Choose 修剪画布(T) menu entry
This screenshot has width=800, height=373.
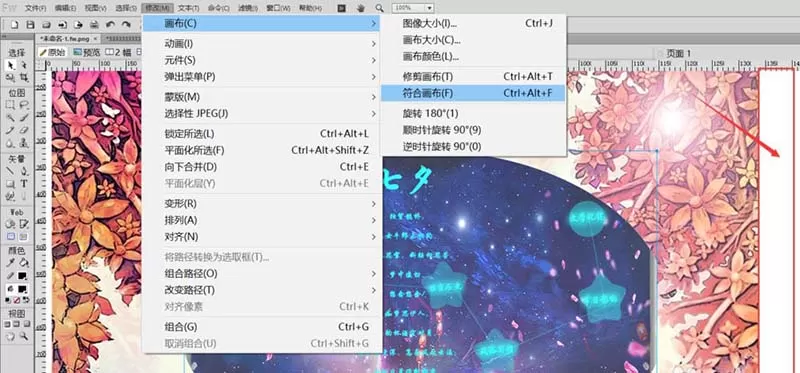(473, 77)
